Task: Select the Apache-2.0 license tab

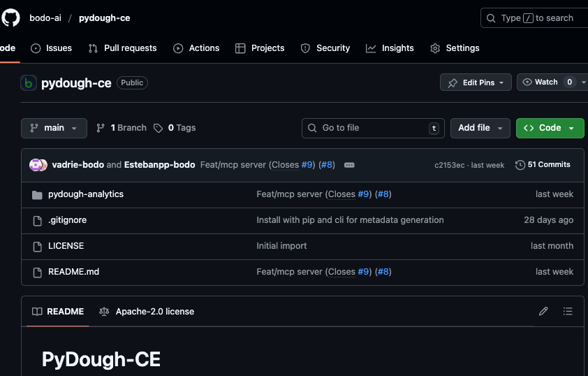Action: [147, 312]
